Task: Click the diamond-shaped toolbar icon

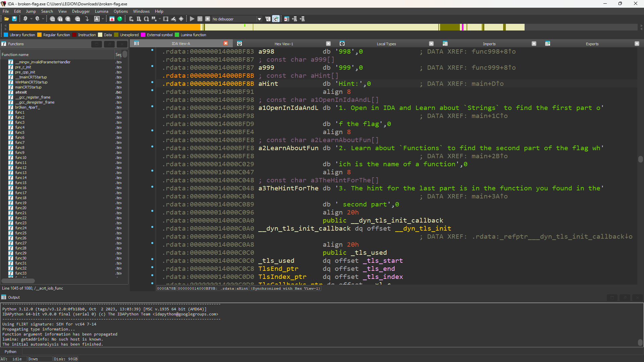Action: coord(181,19)
